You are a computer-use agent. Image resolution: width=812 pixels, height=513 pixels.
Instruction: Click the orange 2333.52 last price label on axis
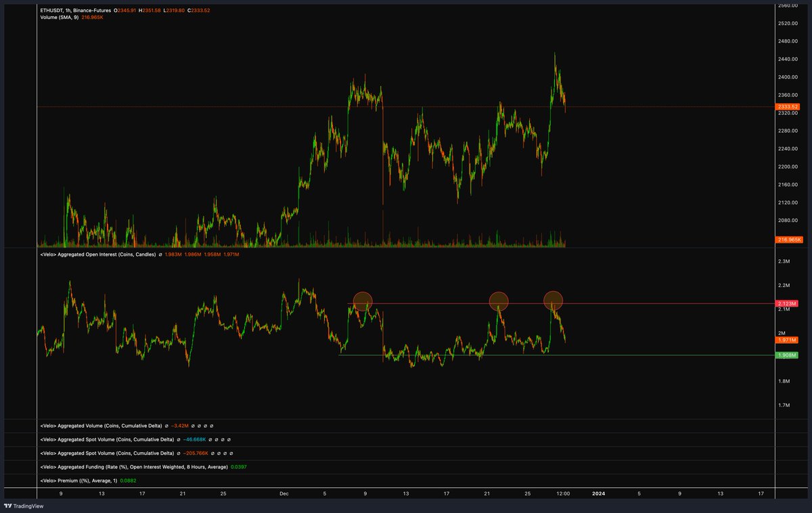(x=788, y=107)
